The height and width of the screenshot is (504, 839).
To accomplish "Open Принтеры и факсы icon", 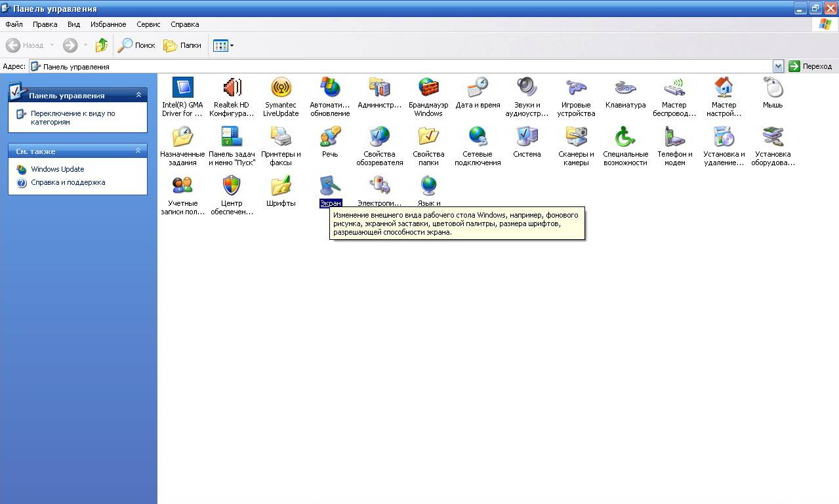I will coord(281,136).
